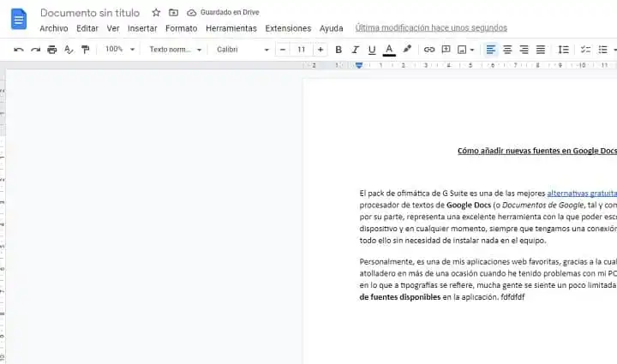Open the Última modificación version history link
The height and width of the screenshot is (364, 617).
431,28
